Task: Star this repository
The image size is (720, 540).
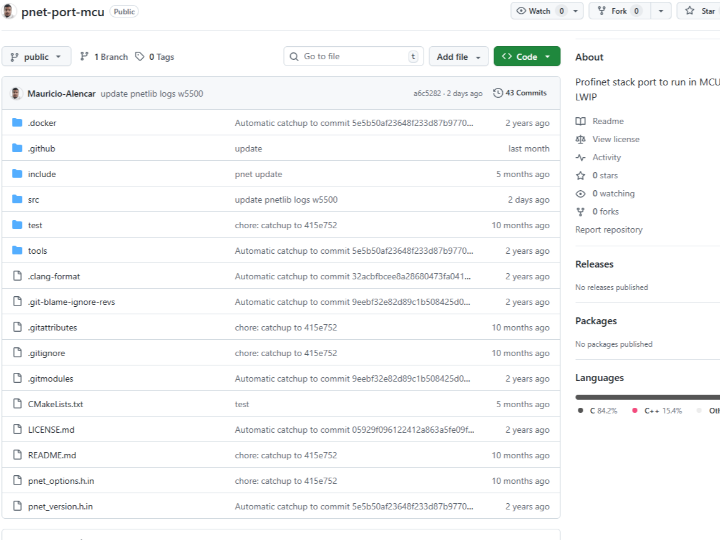Action: (698, 11)
